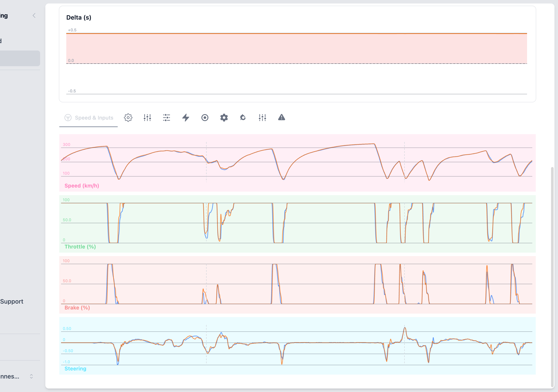The width and height of the screenshot is (558, 392).
Task: Open the circular target icon tab
Action: (205, 118)
